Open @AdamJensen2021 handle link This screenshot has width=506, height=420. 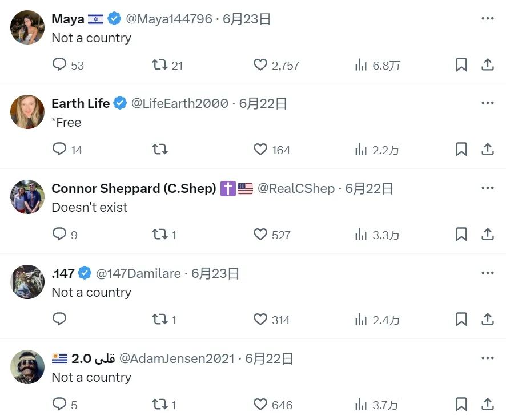(178, 358)
